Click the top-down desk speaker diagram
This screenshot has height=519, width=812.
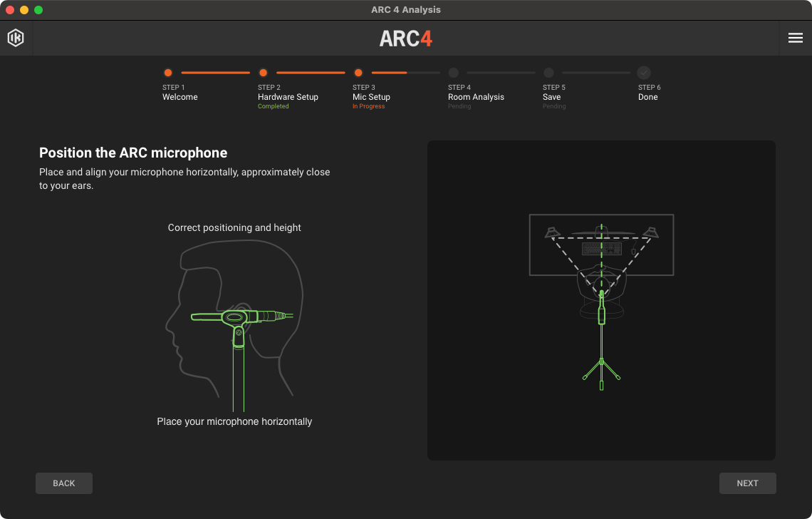(x=601, y=302)
